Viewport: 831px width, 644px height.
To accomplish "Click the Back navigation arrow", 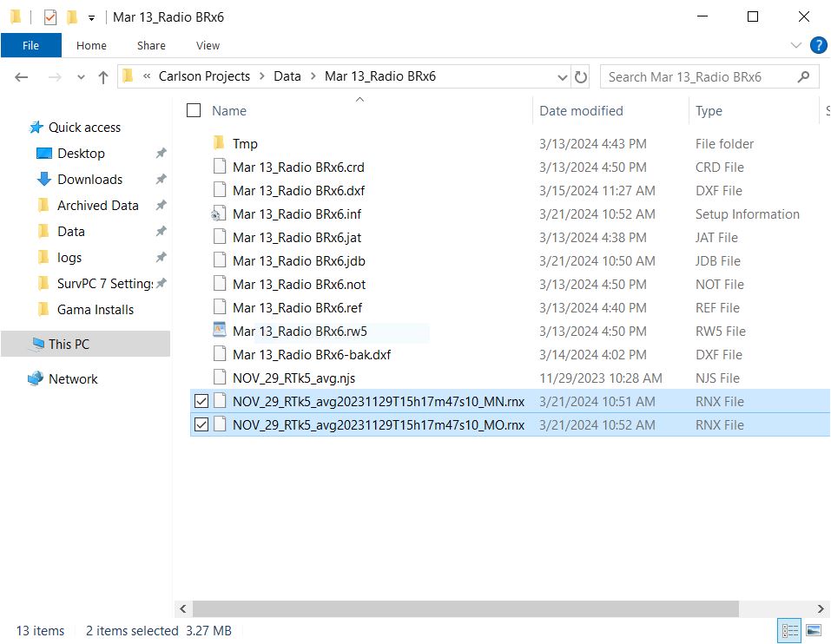I will [x=21, y=77].
